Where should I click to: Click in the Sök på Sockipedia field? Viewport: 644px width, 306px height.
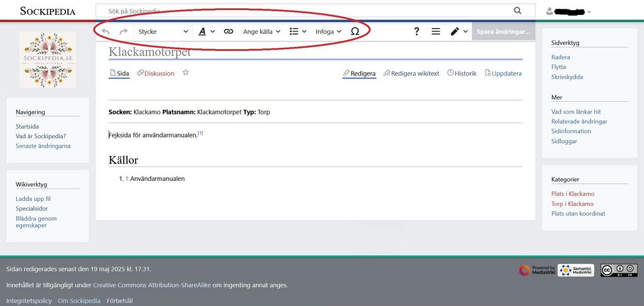click(302, 11)
